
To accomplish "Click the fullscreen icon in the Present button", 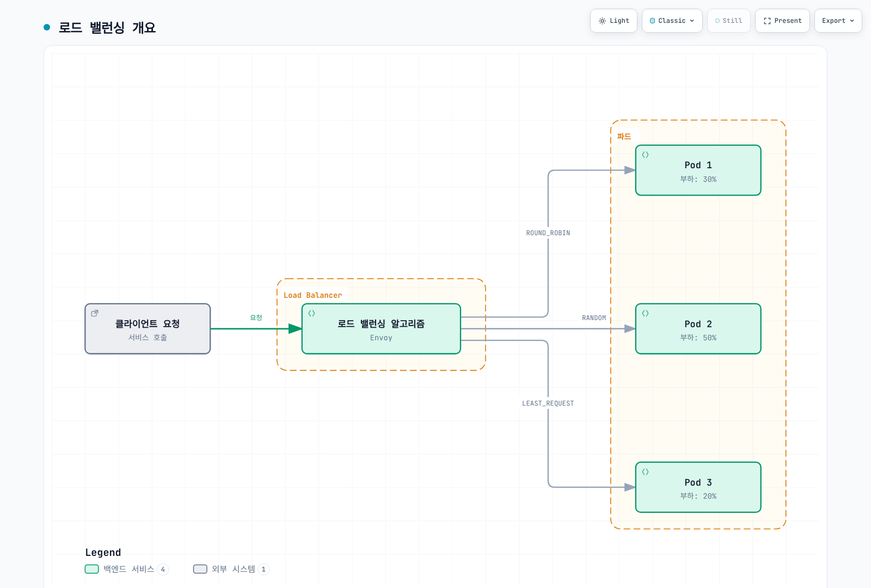I will pos(767,21).
